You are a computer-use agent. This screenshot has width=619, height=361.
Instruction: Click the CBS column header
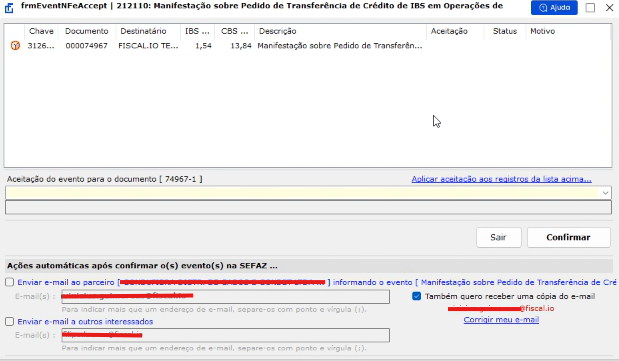(x=234, y=31)
